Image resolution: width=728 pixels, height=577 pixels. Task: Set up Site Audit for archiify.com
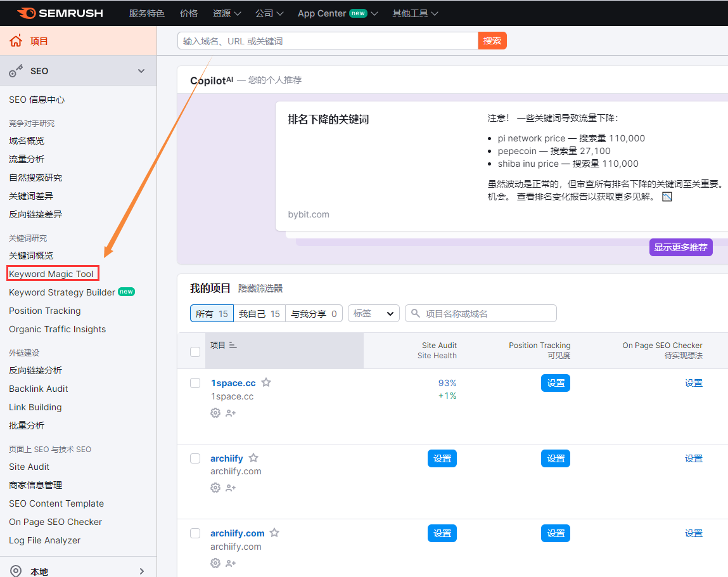click(x=442, y=533)
